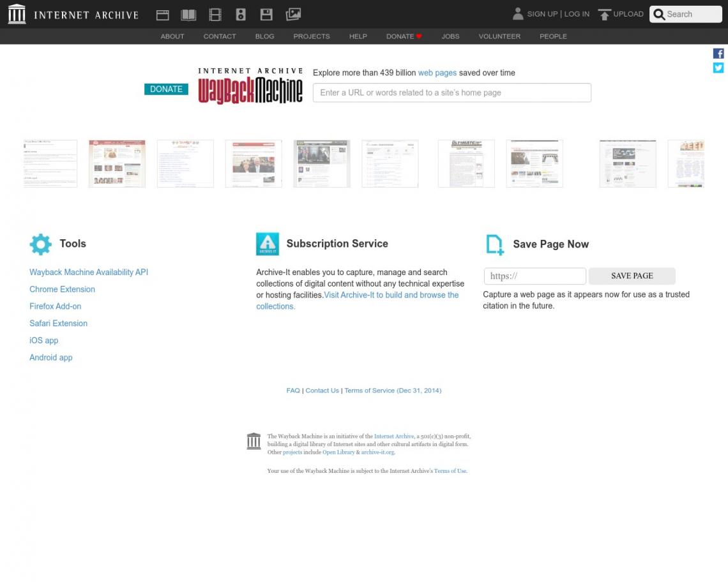The image size is (728, 582).
Task: Open the Blog menu item
Action: (x=264, y=36)
